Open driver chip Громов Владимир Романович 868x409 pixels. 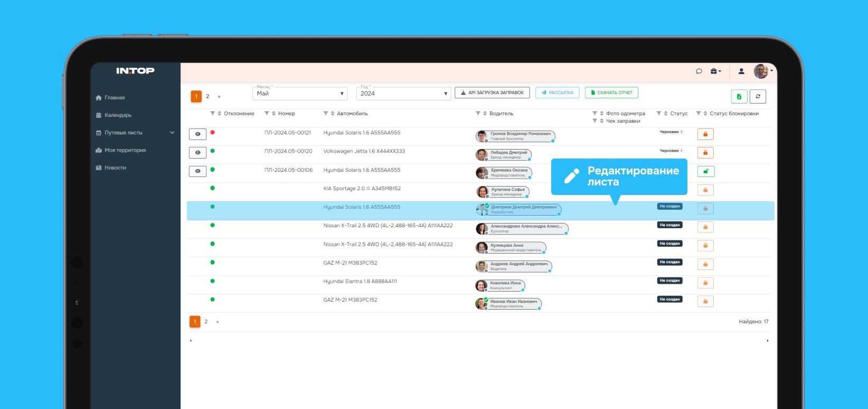(515, 136)
